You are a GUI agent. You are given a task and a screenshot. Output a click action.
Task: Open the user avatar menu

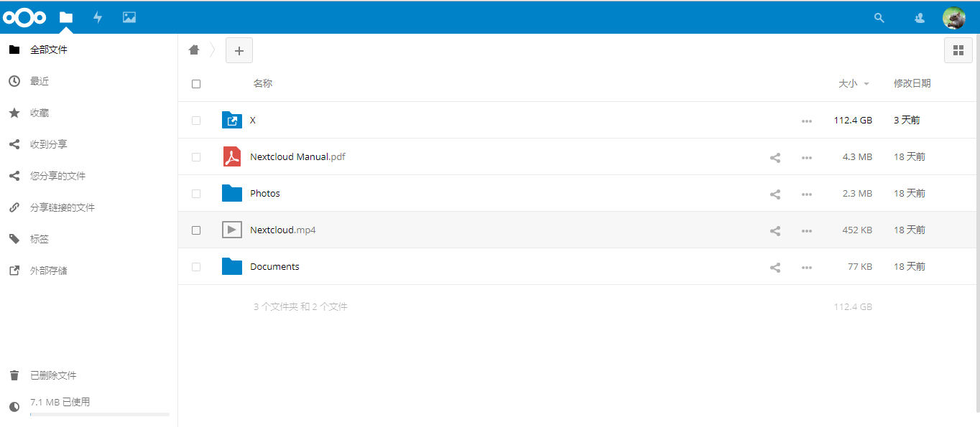click(953, 18)
